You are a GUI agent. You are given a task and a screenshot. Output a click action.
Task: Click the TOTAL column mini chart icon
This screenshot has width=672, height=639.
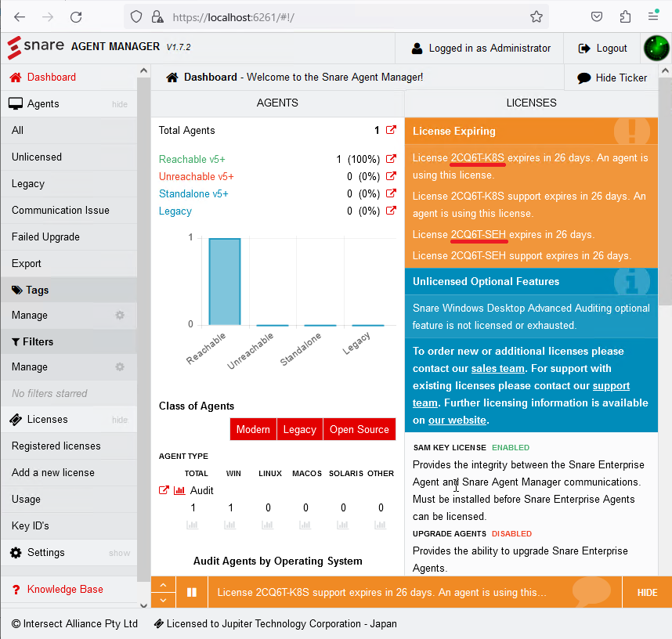pos(193,525)
